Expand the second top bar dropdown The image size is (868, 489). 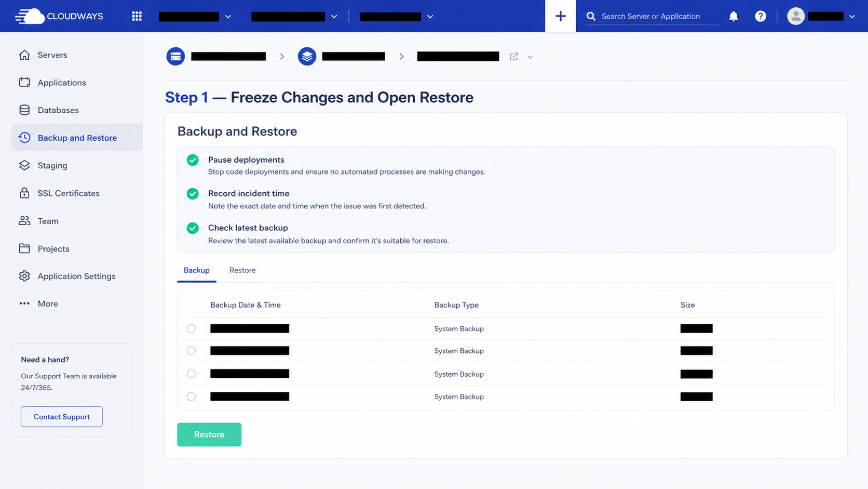(334, 17)
